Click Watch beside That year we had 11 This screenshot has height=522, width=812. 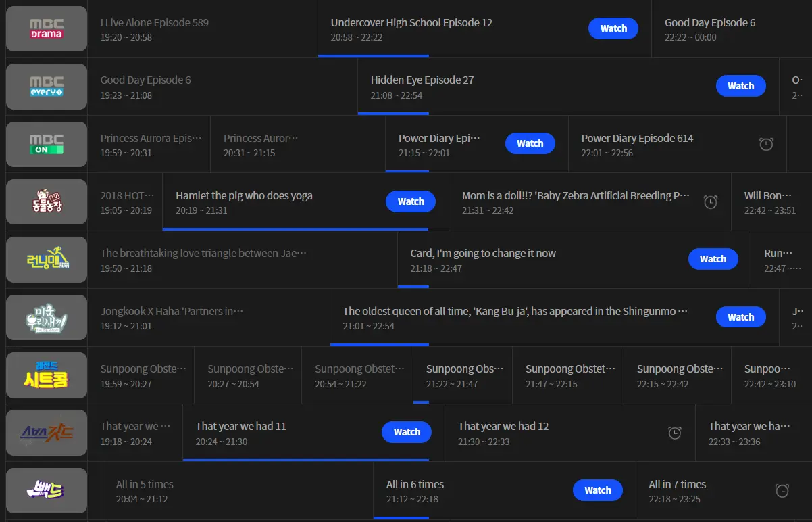tap(407, 432)
